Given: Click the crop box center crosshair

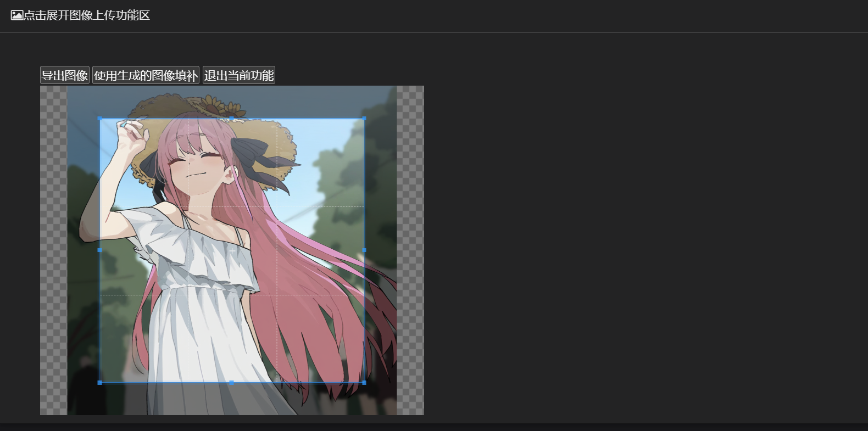Looking at the screenshot, I should pyautogui.click(x=232, y=250).
